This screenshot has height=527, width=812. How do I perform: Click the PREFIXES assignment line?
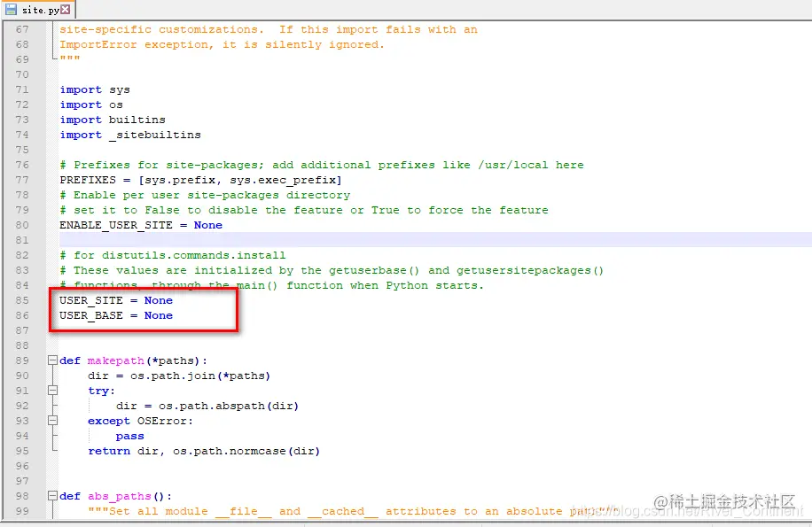coord(200,180)
